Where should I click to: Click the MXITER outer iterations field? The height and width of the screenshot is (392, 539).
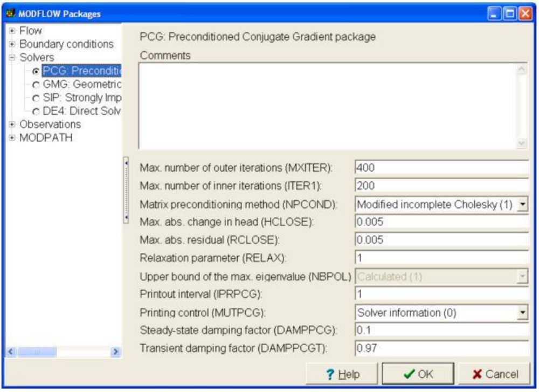(x=442, y=168)
